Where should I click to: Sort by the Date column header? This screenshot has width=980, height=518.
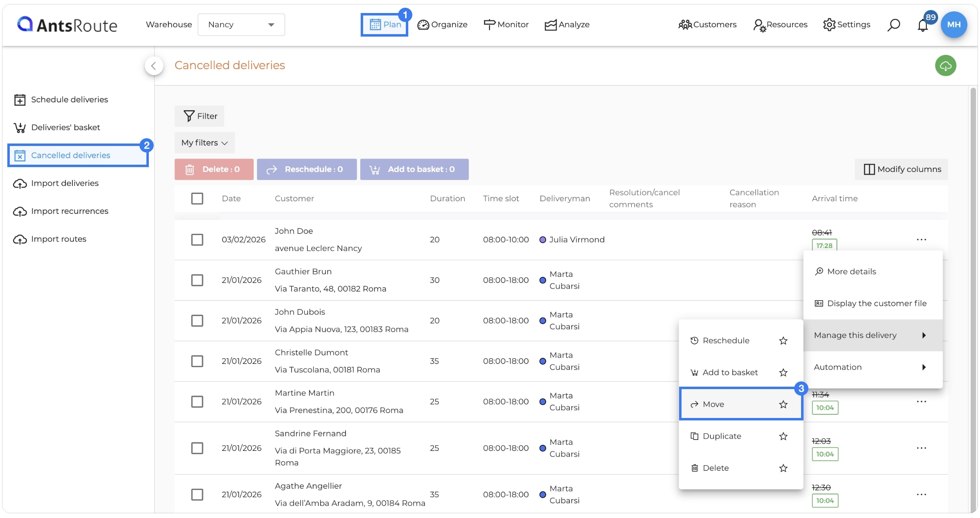231,198
